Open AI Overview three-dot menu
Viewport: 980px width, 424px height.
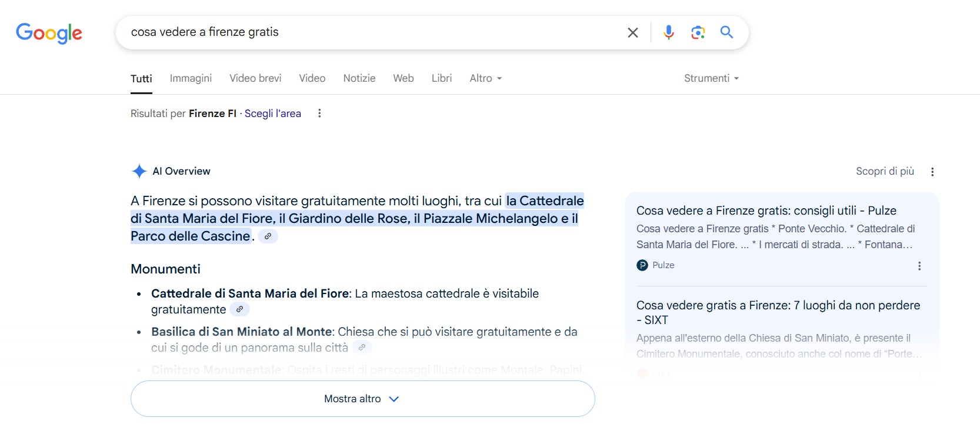tap(932, 172)
